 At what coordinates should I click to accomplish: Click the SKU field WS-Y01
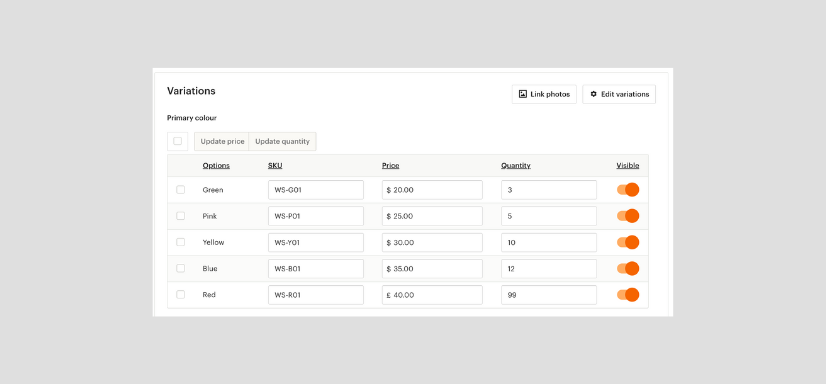[316, 242]
